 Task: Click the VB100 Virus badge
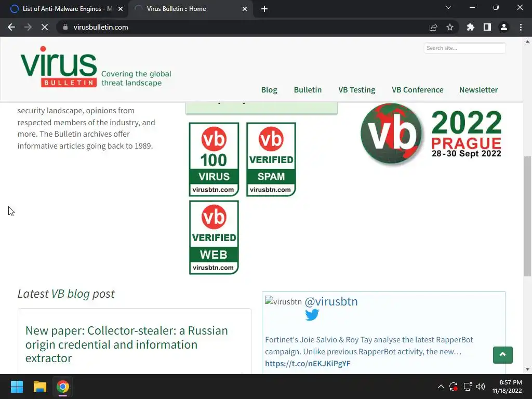click(x=214, y=159)
